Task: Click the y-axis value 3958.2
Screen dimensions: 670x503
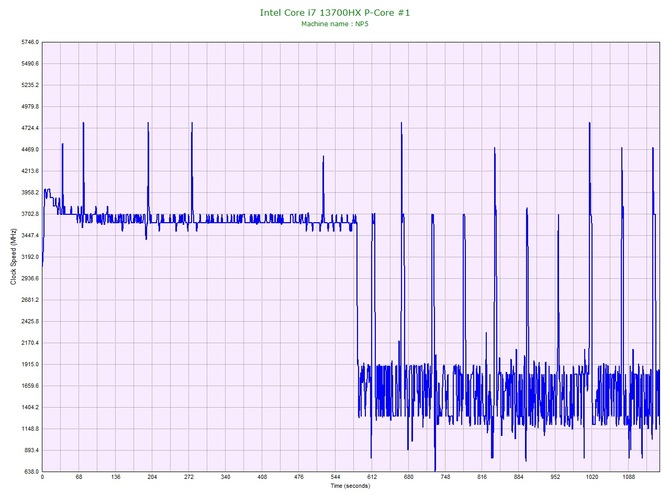Action: coord(30,192)
